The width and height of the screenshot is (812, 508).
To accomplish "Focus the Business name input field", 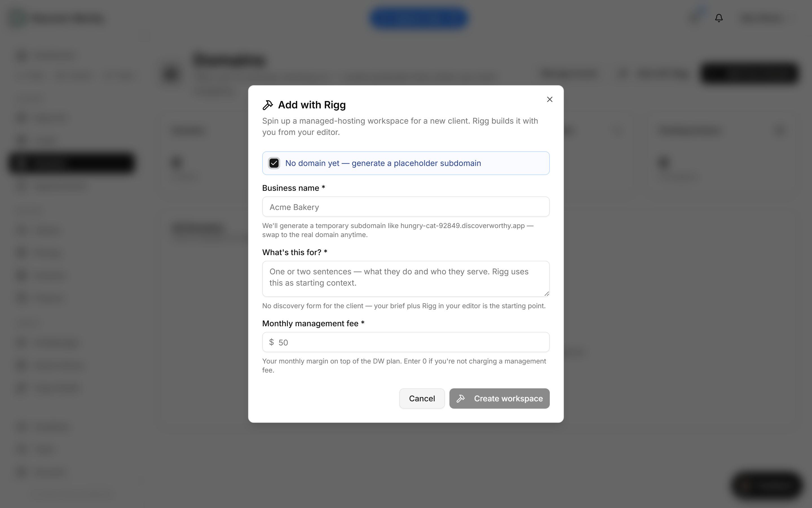I will [406, 207].
